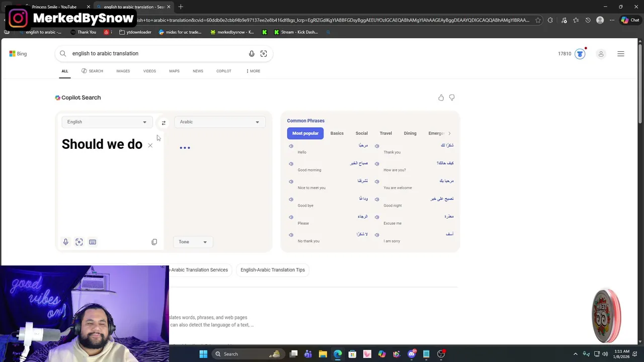Play audio for 'Good bye' phrase
This screenshot has width=644, height=362.
pyautogui.click(x=291, y=199)
